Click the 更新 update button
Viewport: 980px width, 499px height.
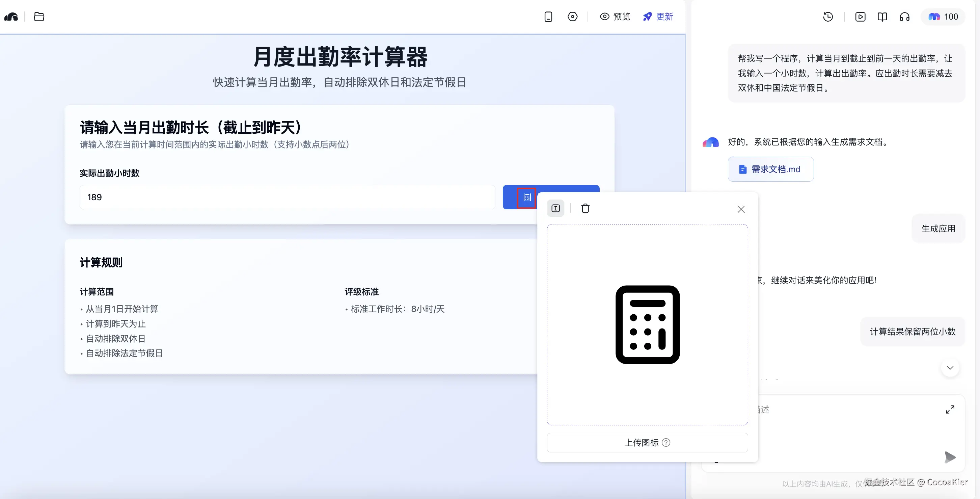[x=658, y=16]
